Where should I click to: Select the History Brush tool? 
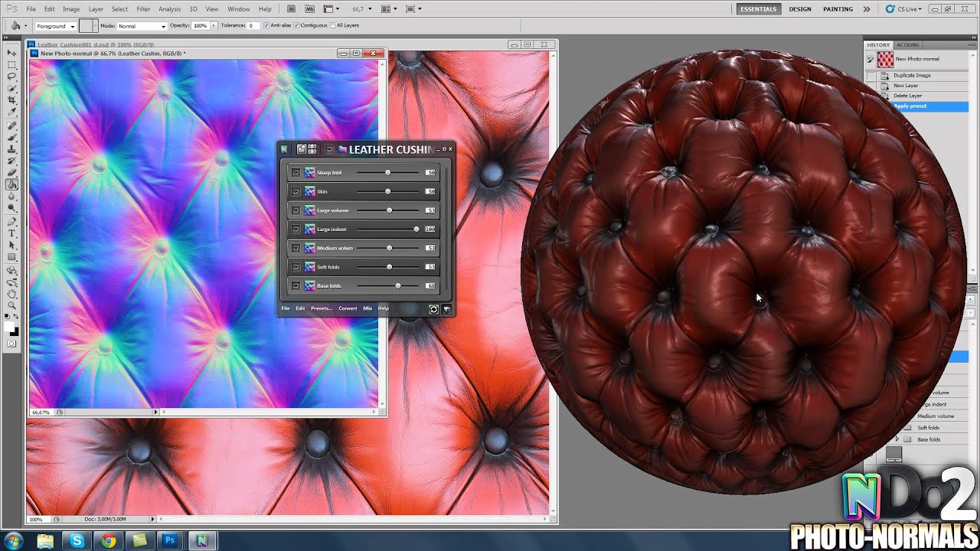tap(12, 161)
